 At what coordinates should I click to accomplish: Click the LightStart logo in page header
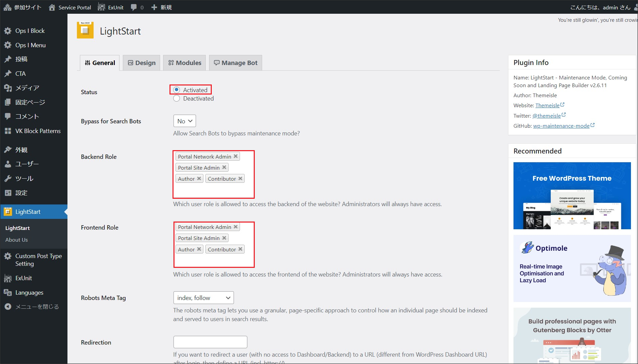coord(85,31)
